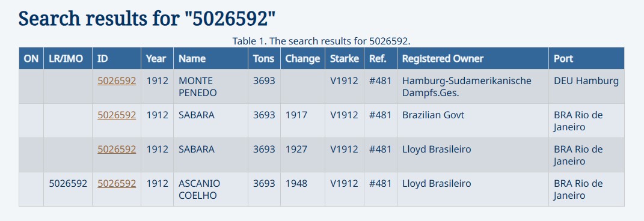Click the Port column header
The image size is (644, 221).
coord(586,59)
